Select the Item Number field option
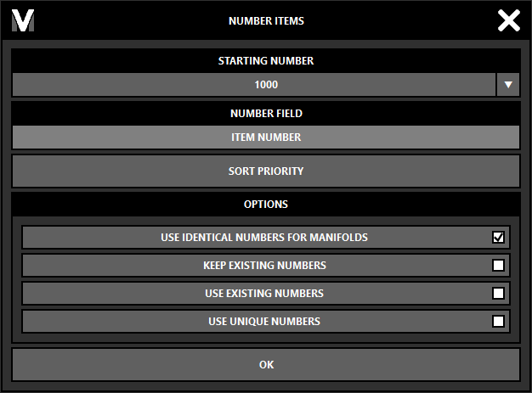The width and height of the screenshot is (532, 393). click(x=265, y=138)
